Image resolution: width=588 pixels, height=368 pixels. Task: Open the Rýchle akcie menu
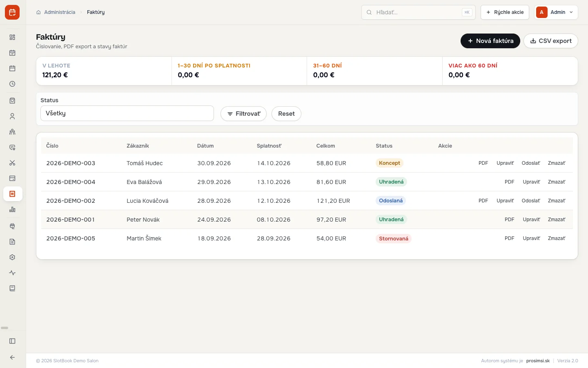(x=505, y=12)
